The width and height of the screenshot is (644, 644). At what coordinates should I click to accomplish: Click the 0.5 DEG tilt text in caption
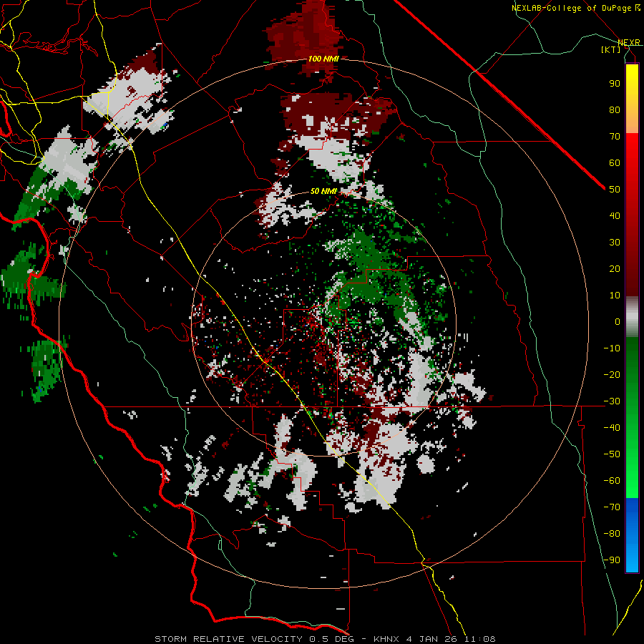(332, 639)
